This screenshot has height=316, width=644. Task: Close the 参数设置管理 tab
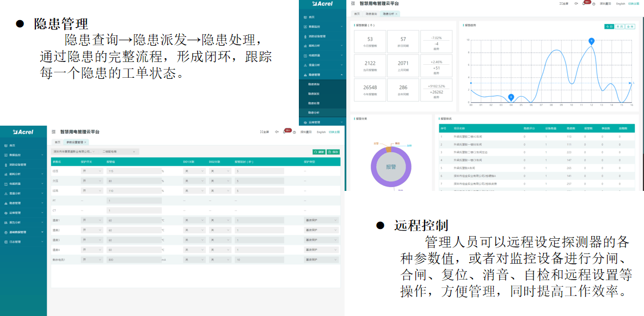[85, 142]
